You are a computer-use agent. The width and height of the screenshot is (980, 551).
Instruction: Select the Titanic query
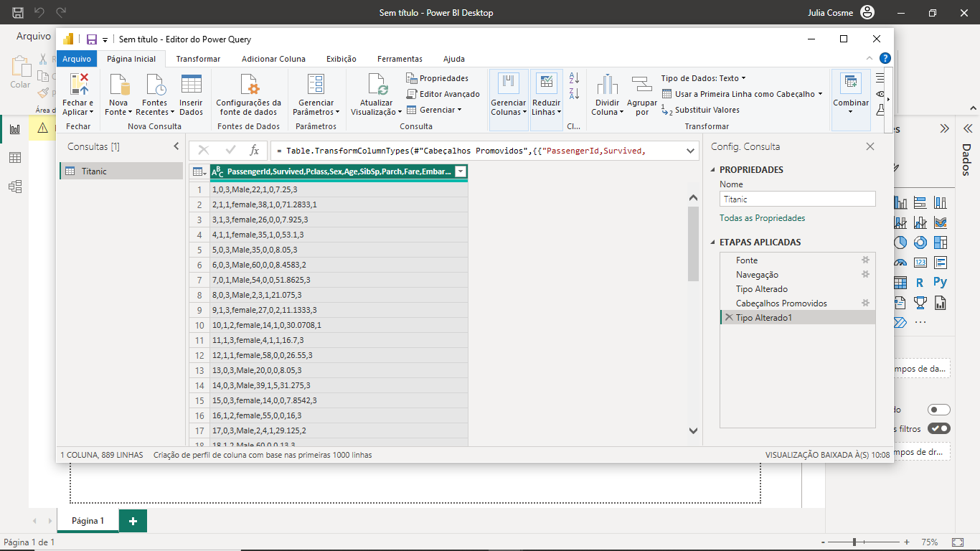click(x=121, y=171)
